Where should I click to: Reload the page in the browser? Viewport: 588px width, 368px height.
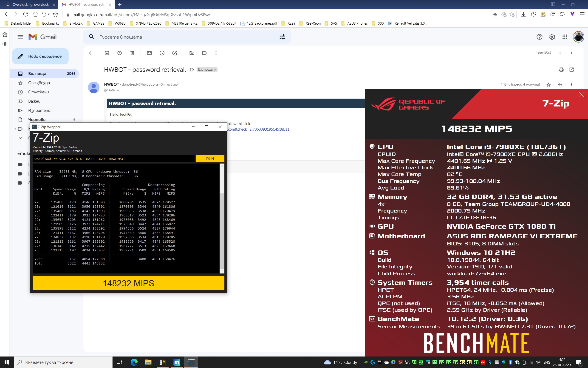click(x=25, y=14)
